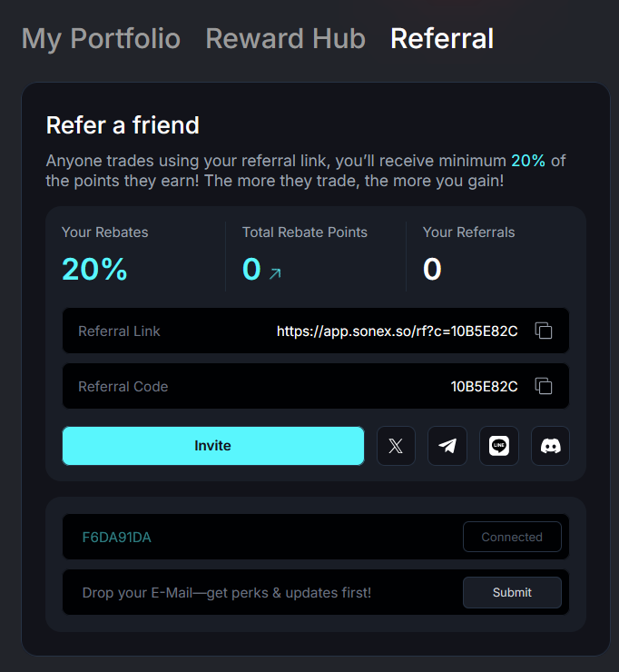Click the Your Referrals count
The height and width of the screenshot is (672, 619).
[x=432, y=269]
